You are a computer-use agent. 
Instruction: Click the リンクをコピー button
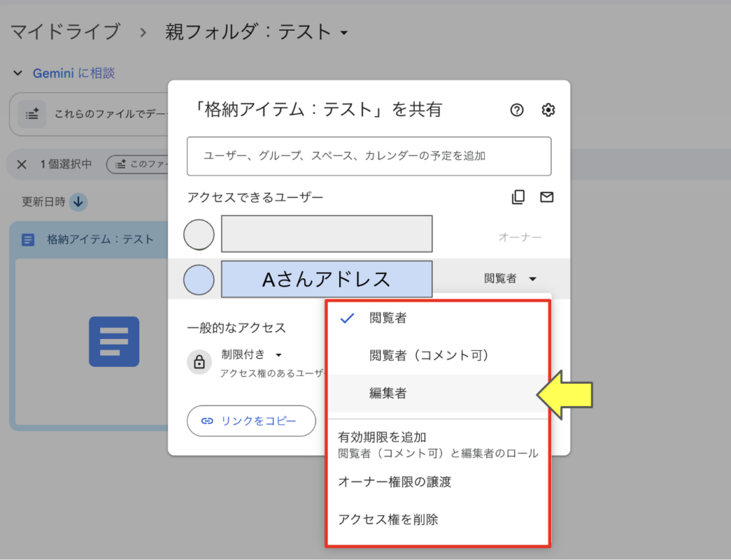click(251, 421)
